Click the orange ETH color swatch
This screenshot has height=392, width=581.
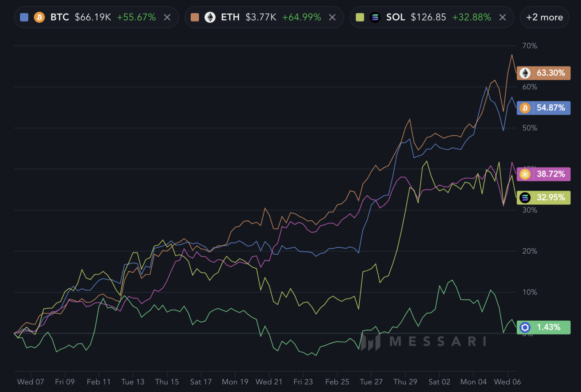[x=195, y=17]
